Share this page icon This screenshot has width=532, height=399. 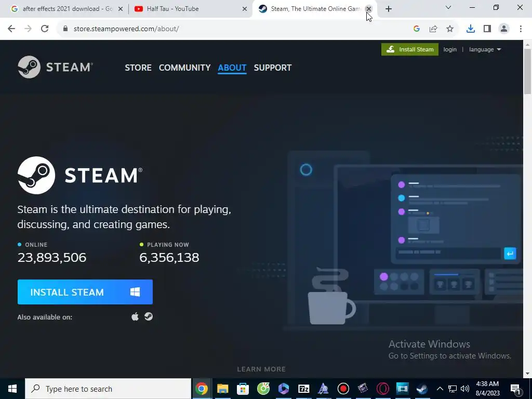coord(433,29)
